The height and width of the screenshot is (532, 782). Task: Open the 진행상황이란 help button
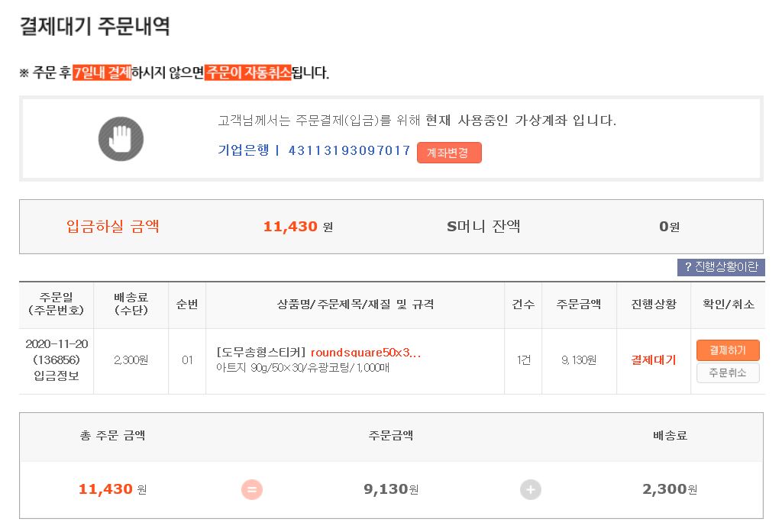coord(721,267)
